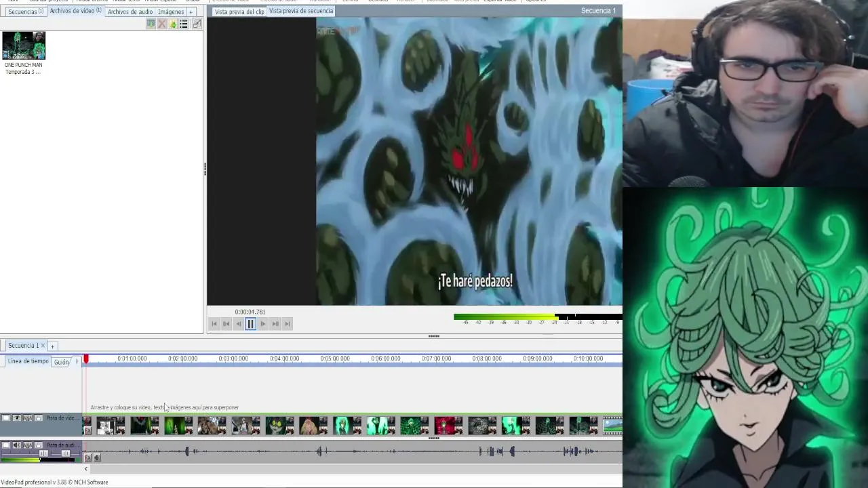Add a new bin with plus tab

coord(191,12)
